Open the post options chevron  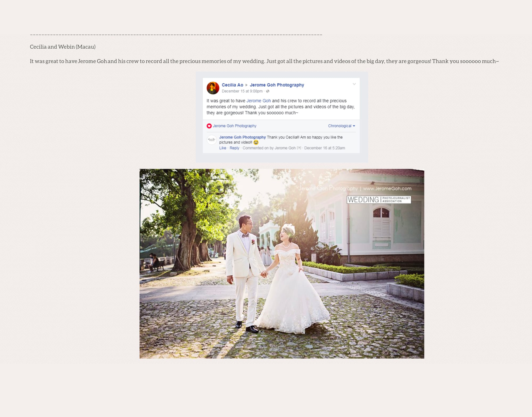354,84
